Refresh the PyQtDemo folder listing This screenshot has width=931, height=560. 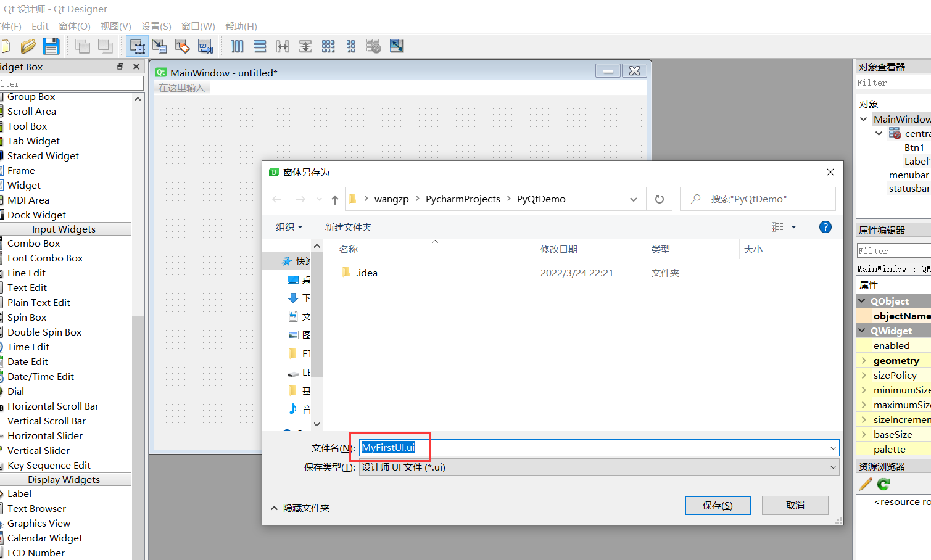click(660, 199)
